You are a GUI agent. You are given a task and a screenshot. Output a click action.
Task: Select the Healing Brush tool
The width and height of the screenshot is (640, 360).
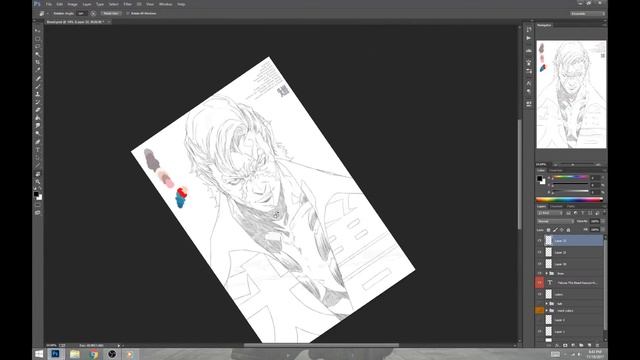coord(38,78)
